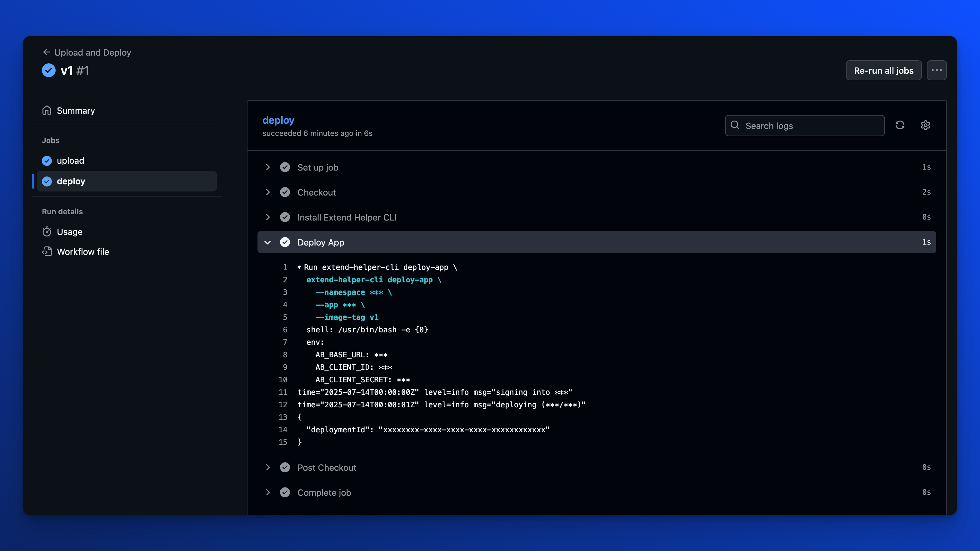Click the Usage timer icon
This screenshot has height=551, width=980.
[x=47, y=231]
